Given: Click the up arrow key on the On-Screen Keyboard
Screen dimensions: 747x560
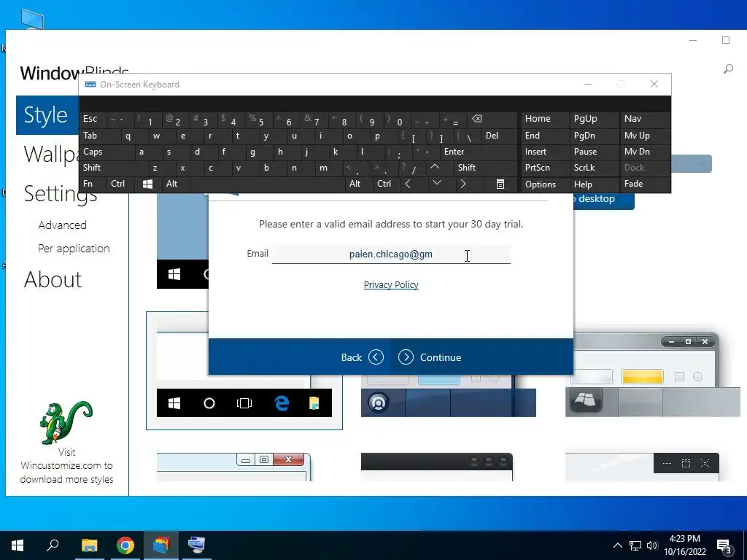Looking at the screenshot, I should (x=435, y=168).
